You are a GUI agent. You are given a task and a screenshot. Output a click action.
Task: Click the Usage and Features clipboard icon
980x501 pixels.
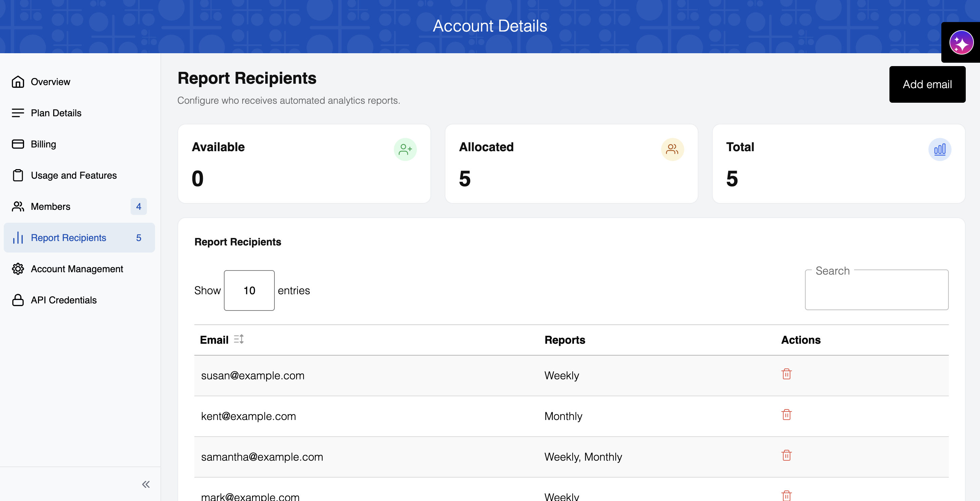18,175
